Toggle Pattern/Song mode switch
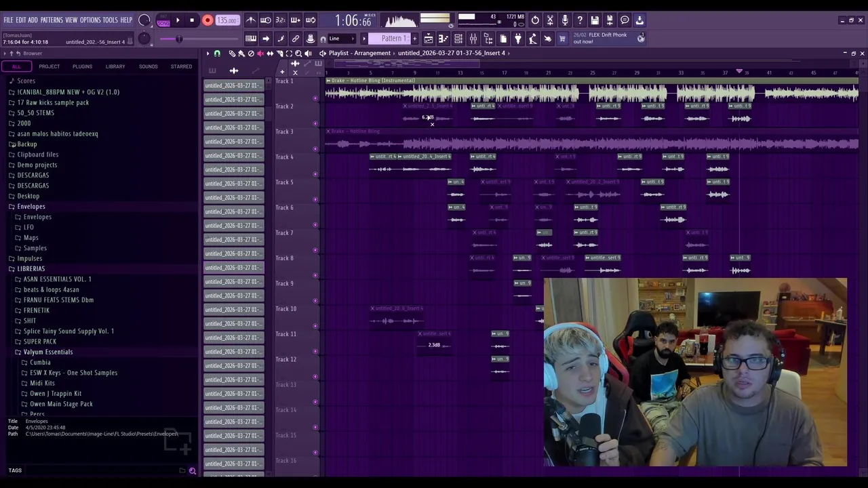 pyautogui.click(x=163, y=20)
